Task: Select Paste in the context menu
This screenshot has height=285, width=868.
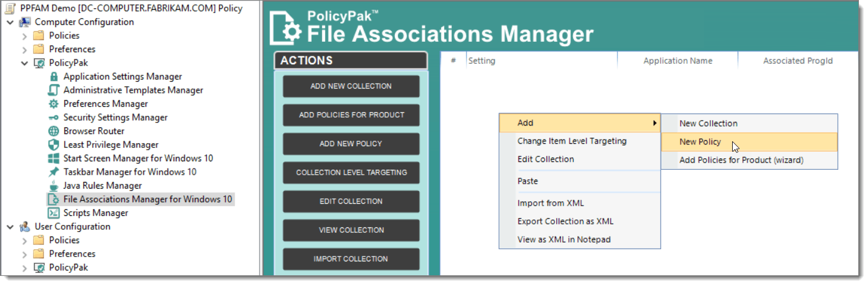Action: pos(579,181)
